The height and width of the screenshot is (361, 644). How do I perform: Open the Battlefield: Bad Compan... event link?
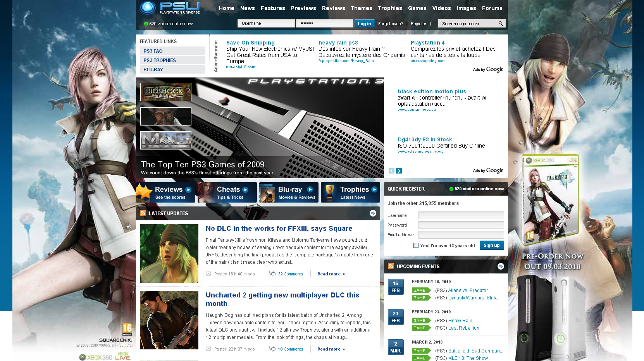pos(476,351)
